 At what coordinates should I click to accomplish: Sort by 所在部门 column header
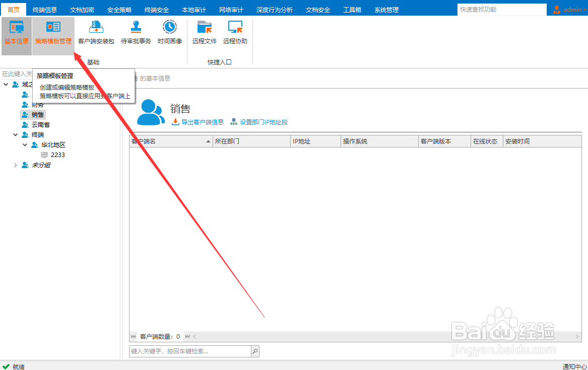pyautogui.click(x=251, y=141)
